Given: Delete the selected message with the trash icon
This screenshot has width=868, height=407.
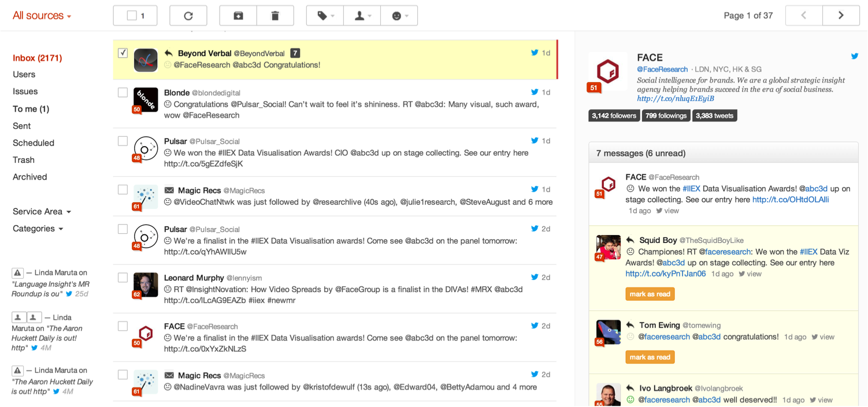Looking at the screenshot, I should 275,16.
